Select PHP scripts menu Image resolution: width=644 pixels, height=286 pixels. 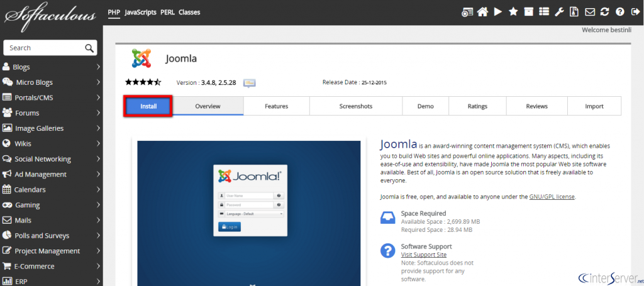pos(114,13)
